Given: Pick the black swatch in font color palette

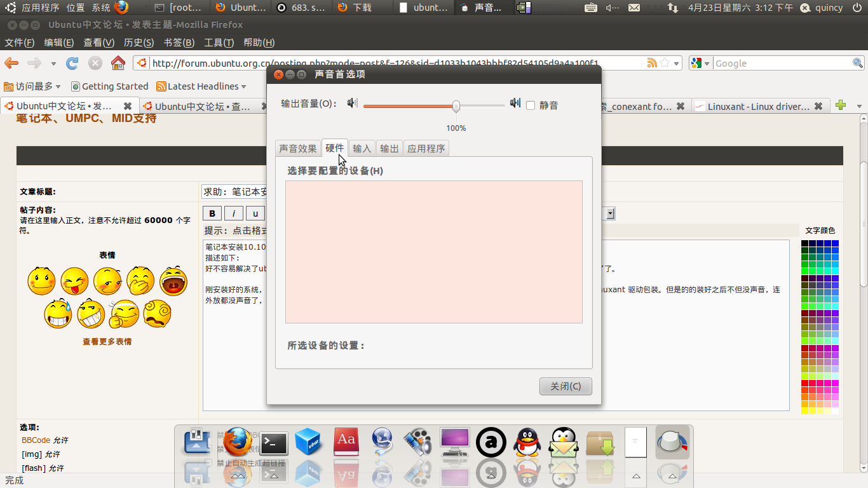Looking at the screenshot, I should click(804, 243).
